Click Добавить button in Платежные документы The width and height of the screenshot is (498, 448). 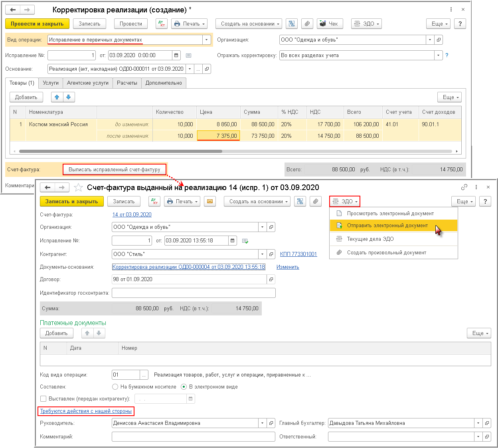coord(56,333)
